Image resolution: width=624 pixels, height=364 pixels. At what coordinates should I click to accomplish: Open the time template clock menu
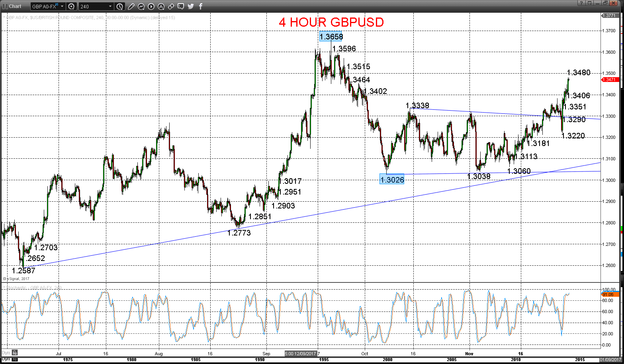pyautogui.click(x=120, y=6)
